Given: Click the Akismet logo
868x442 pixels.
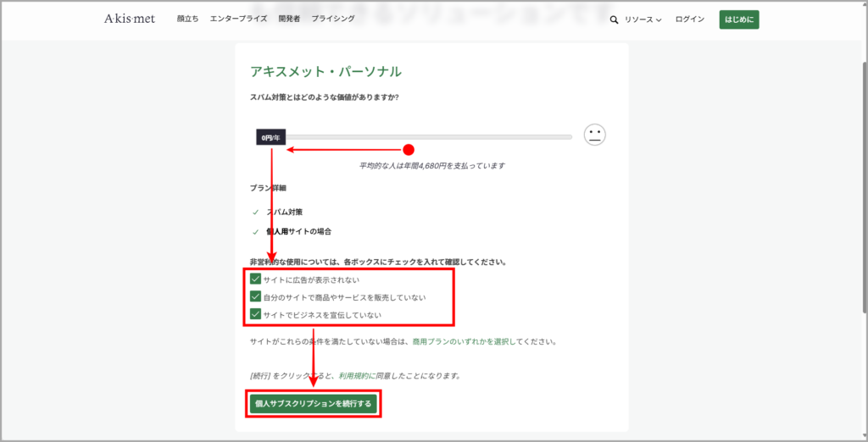Looking at the screenshot, I should pyautogui.click(x=129, y=19).
